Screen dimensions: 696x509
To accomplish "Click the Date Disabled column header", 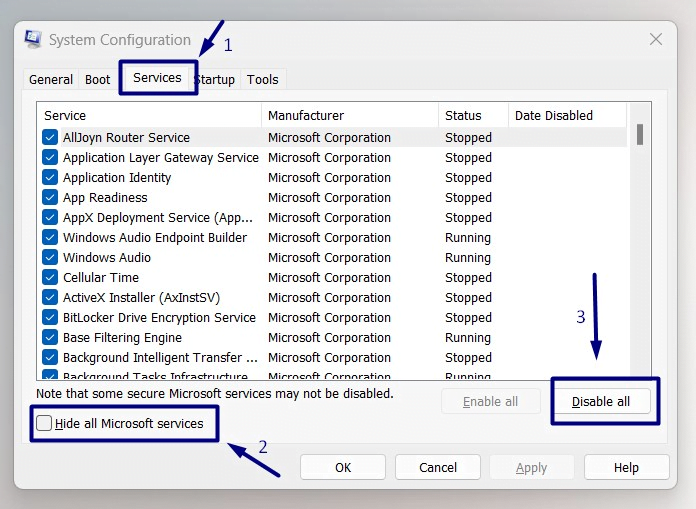I will (567, 116).
